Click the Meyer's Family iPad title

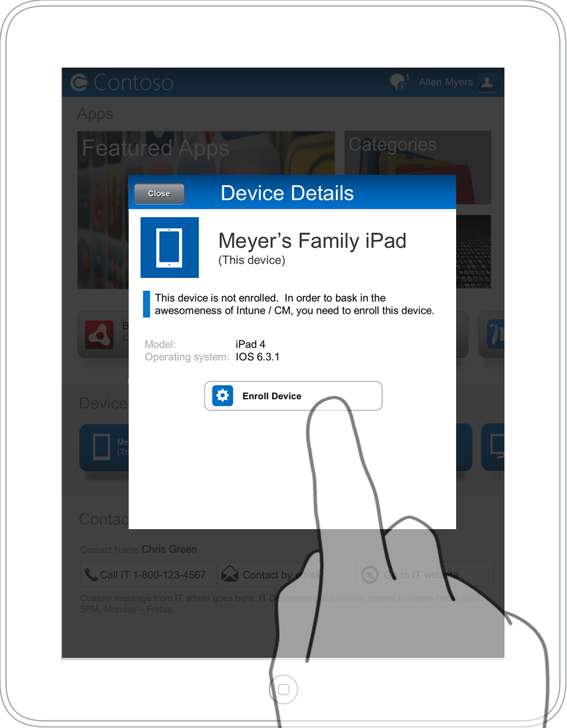[313, 241]
